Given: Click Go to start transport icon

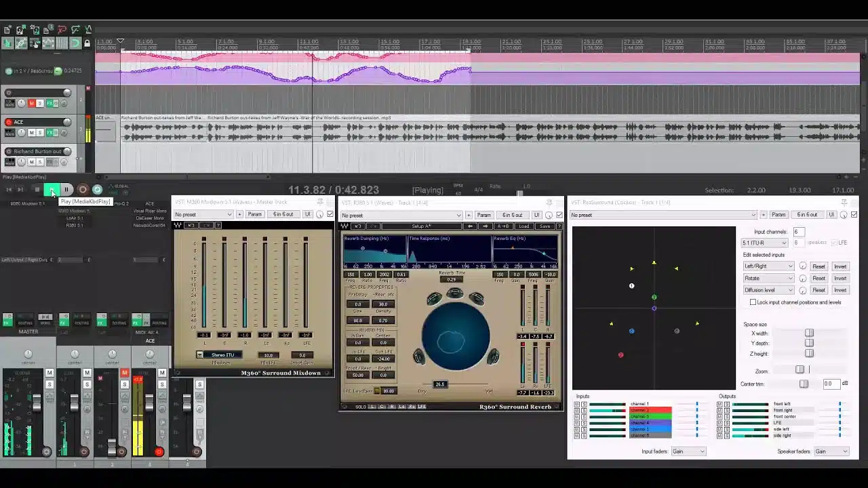Looking at the screenshot, I should pyautogui.click(x=9, y=190).
